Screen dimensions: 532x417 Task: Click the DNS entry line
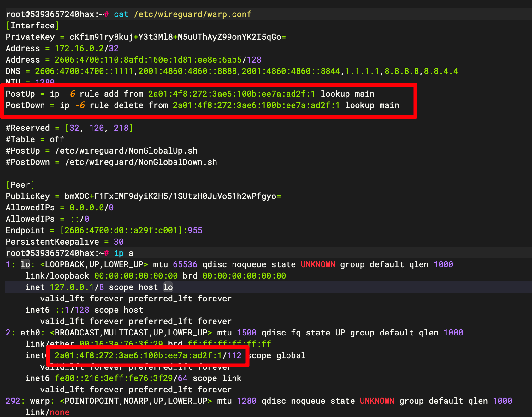coord(232,71)
